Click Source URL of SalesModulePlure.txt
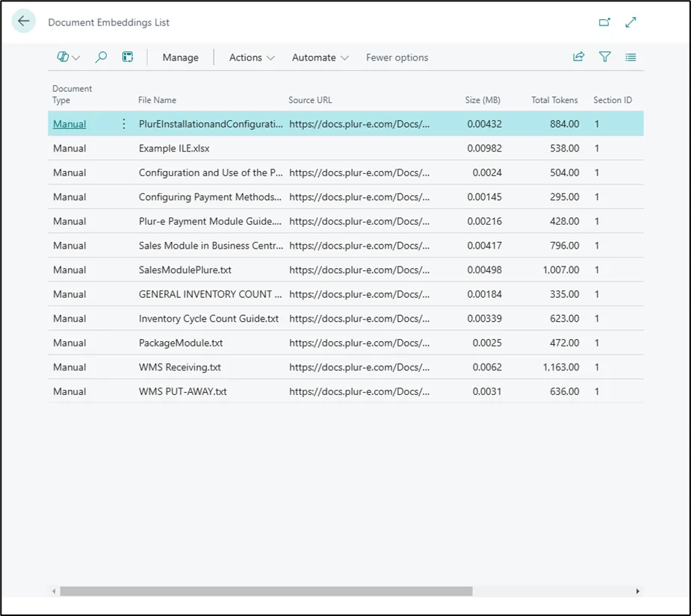Viewport: 691px width, 616px height. point(359,270)
